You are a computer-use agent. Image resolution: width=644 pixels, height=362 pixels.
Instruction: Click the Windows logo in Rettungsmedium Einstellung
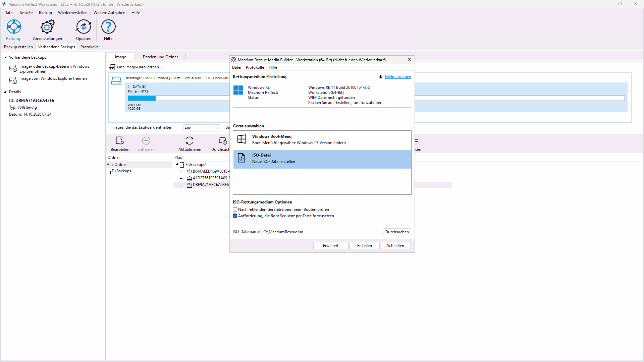(x=238, y=90)
